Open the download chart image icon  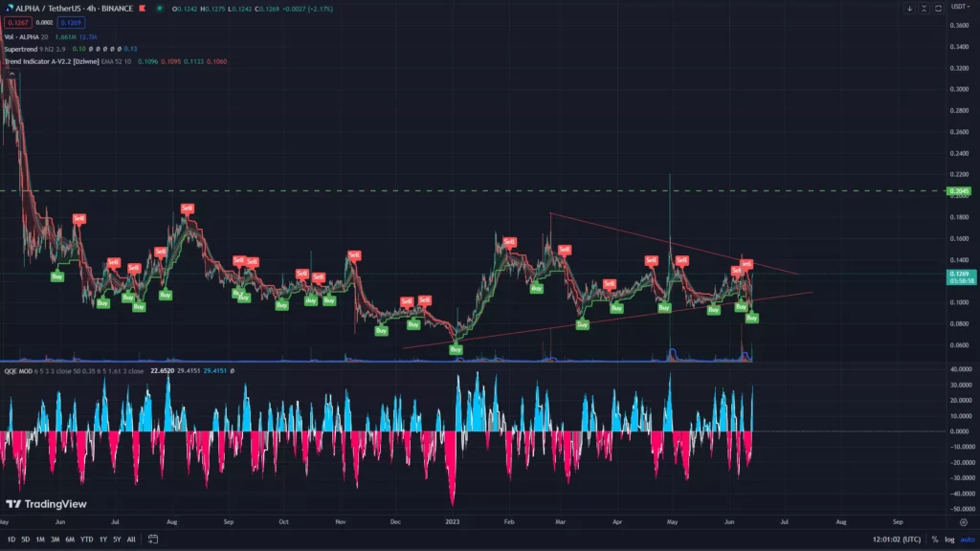coord(909,8)
